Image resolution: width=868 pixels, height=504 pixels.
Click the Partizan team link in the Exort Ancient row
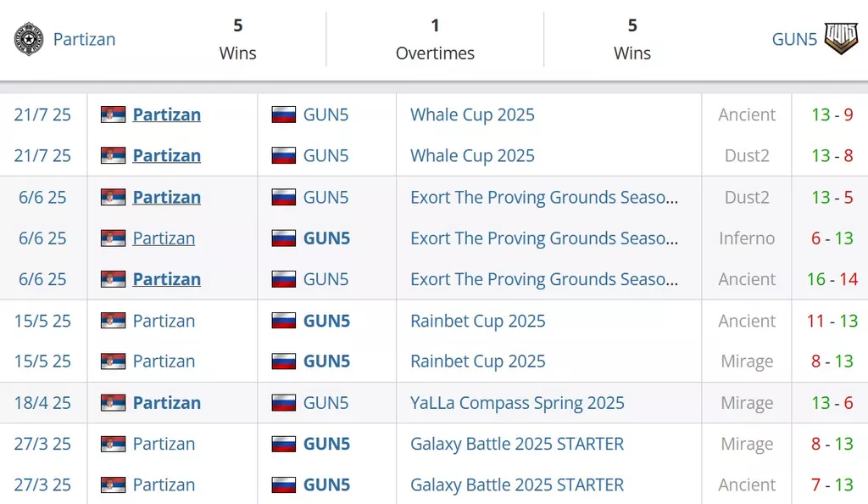coord(167,279)
